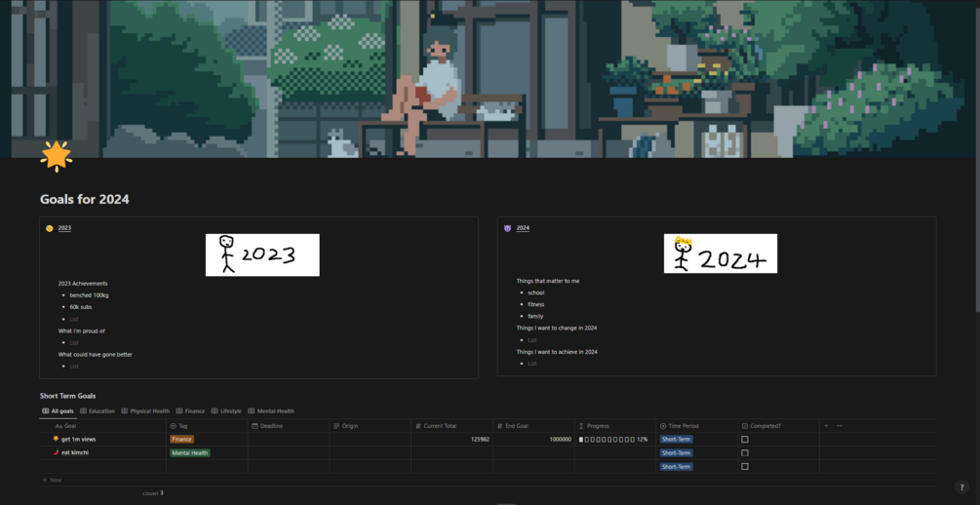
Task: Open the help question mark button
Action: 961,487
